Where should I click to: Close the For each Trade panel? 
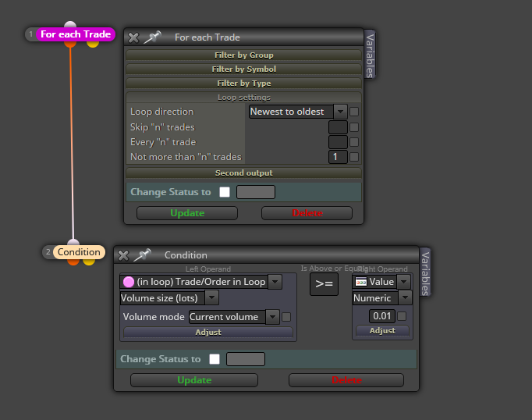133,37
